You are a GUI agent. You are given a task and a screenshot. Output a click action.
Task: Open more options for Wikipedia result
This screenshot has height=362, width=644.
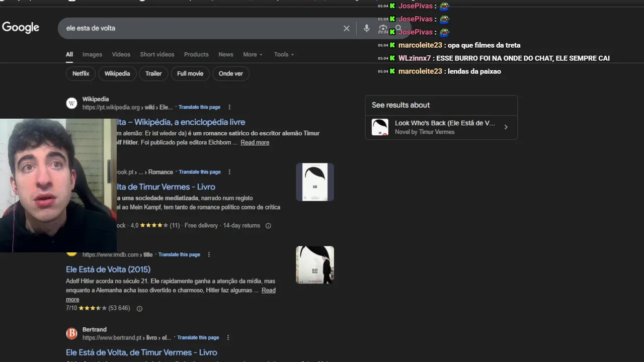229,107
